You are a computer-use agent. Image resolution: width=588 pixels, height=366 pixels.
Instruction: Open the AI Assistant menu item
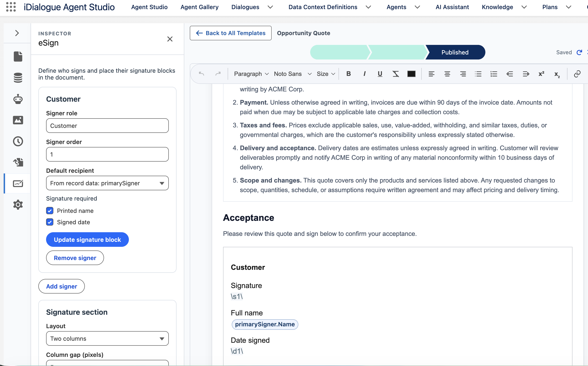pyautogui.click(x=452, y=7)
